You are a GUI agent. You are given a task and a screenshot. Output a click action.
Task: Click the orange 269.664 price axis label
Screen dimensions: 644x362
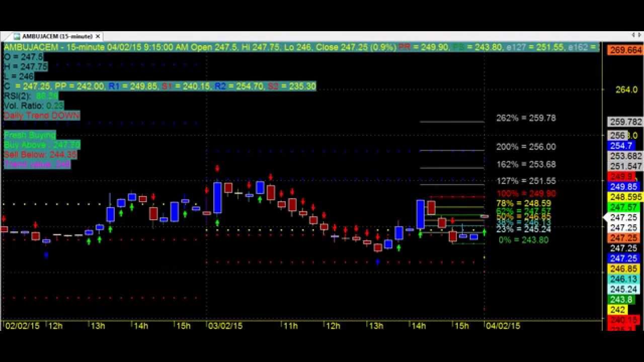click(x=625, y=50)
